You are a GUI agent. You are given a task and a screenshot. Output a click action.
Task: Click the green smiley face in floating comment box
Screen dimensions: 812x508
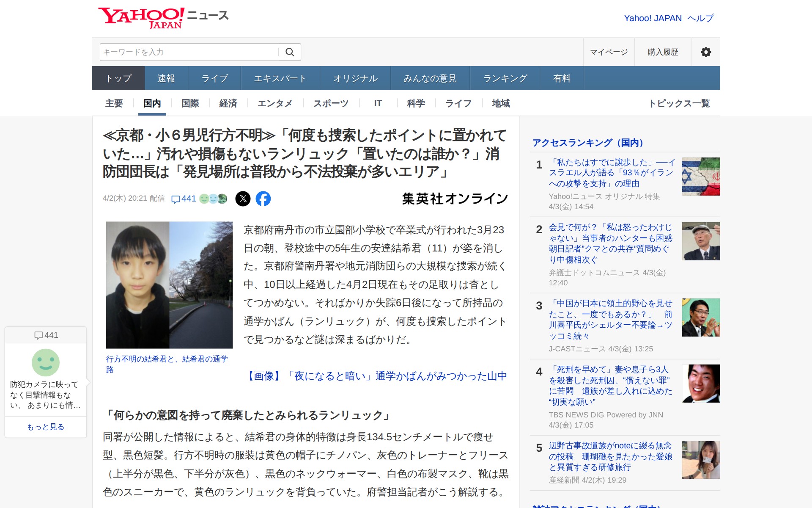coord(46,362)
